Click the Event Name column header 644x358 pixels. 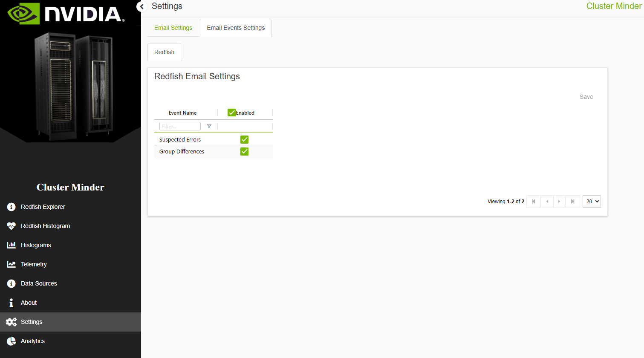tap(182, 113)
